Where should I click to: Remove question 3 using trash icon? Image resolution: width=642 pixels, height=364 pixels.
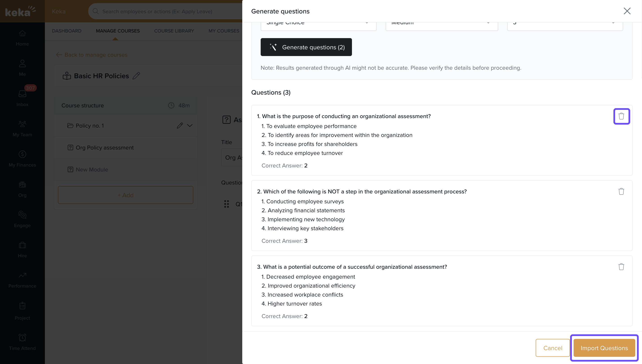[621, 267]
